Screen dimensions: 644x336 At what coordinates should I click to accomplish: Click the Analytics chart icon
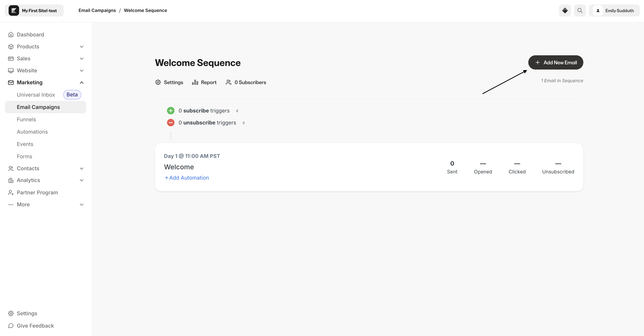tap(11, 180)
